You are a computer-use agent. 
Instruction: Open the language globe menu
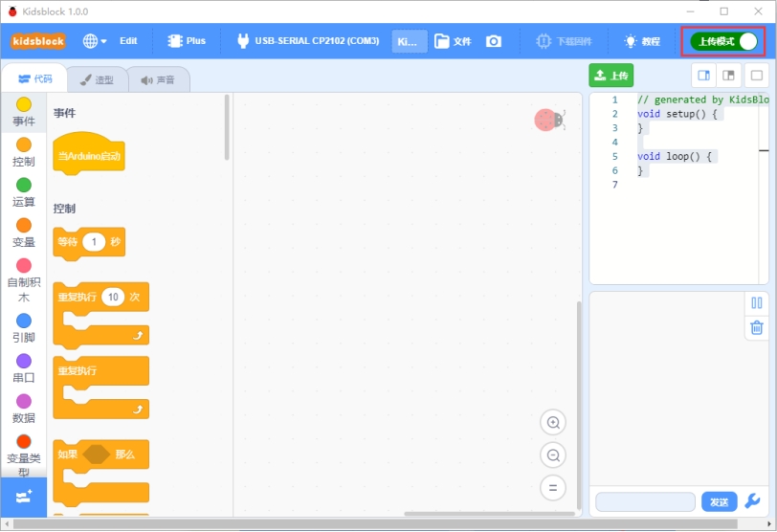[x=94, y=41]
